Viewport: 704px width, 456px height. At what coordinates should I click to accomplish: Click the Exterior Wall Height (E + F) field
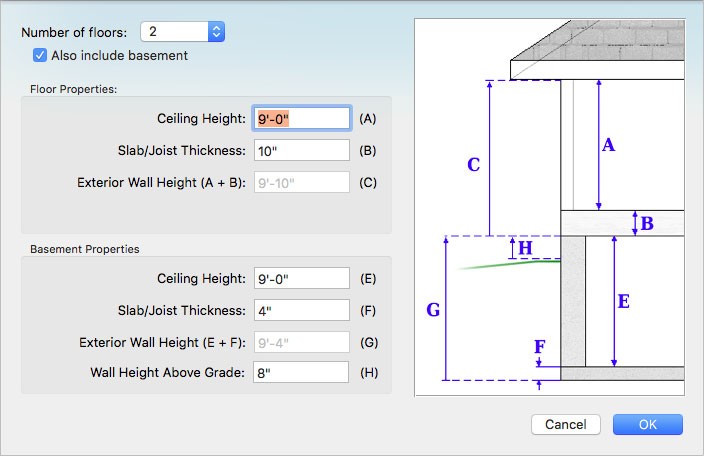coord(302,342)
